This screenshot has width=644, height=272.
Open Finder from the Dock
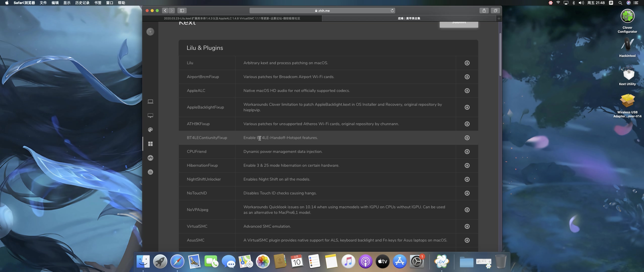(x=143, y=261)
